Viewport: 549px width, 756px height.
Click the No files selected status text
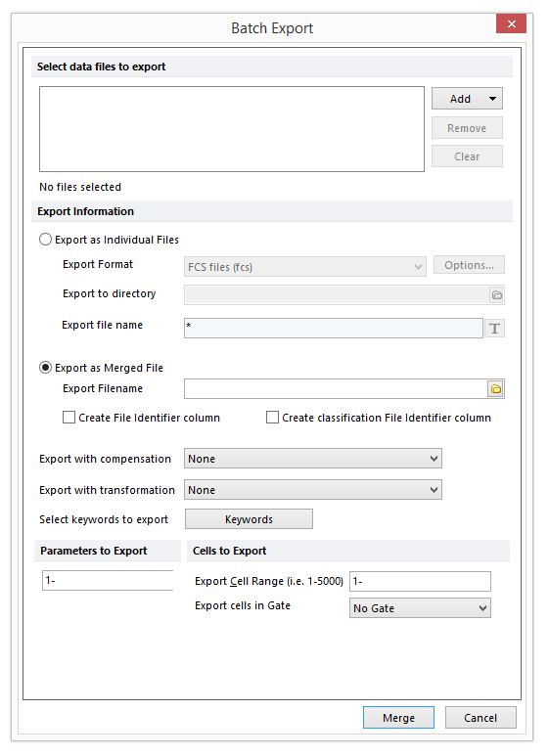tap(80, 187)
